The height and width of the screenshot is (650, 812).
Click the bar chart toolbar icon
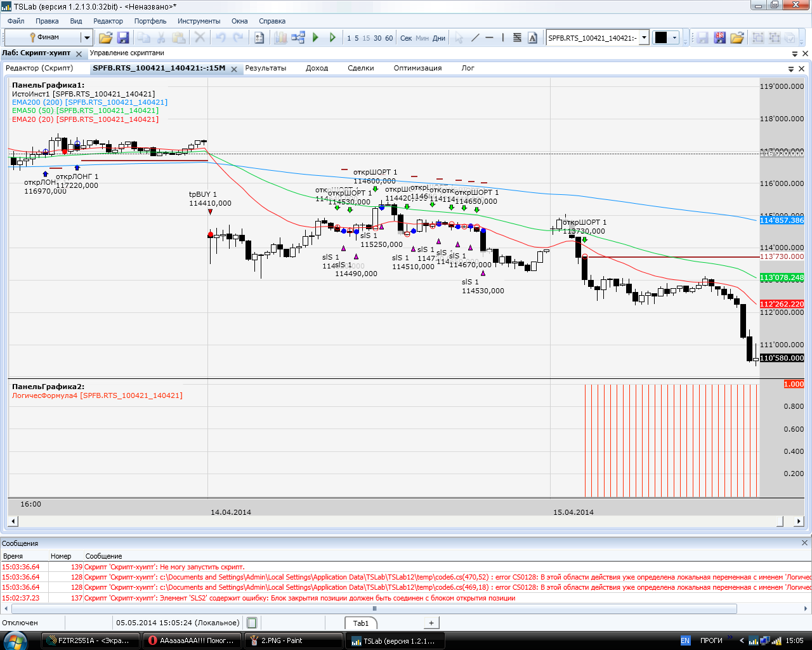click(280, 38)
